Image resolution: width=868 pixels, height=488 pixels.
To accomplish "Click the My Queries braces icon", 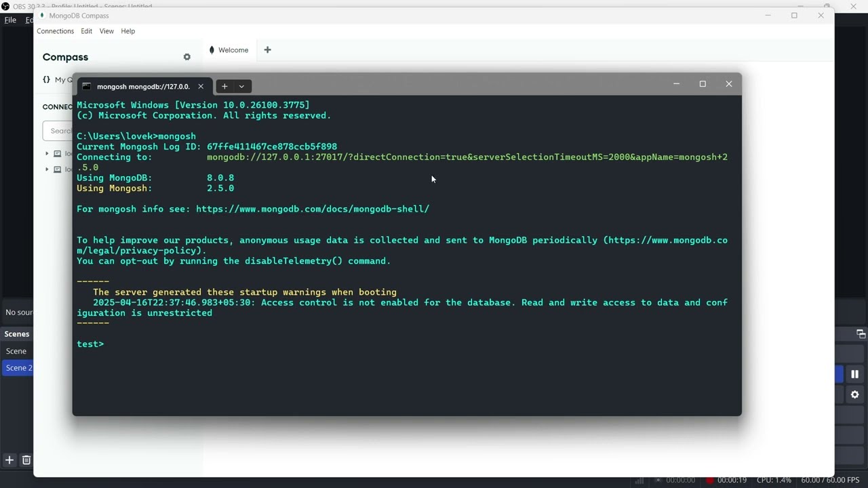I will click(46, 79).
